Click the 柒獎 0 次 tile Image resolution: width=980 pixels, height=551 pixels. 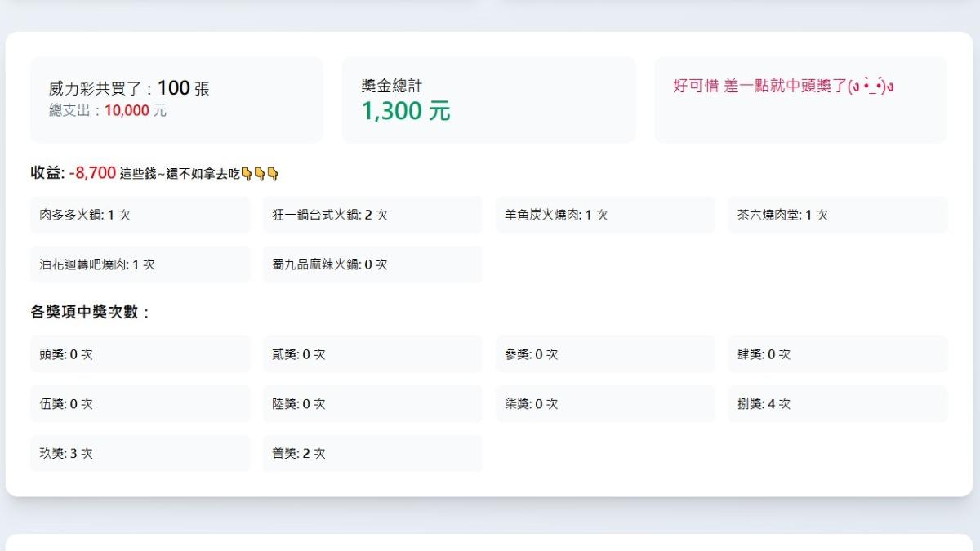point(604,404)
